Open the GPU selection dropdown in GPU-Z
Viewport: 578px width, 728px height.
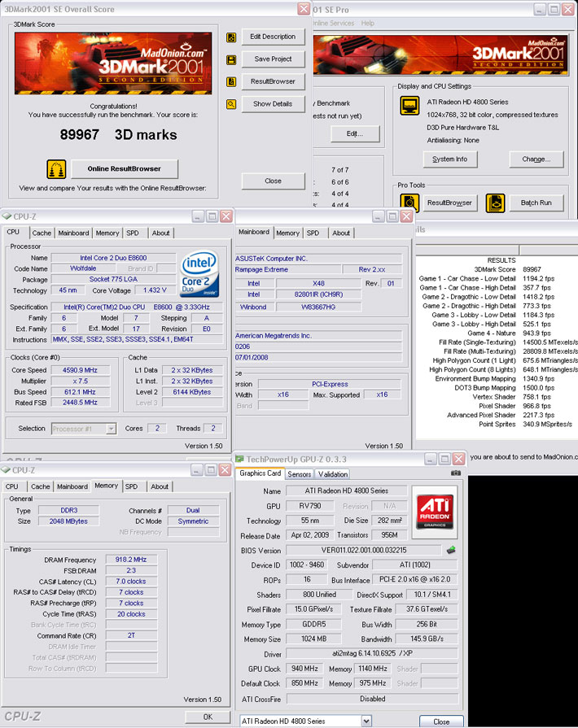tap(366, 721)
